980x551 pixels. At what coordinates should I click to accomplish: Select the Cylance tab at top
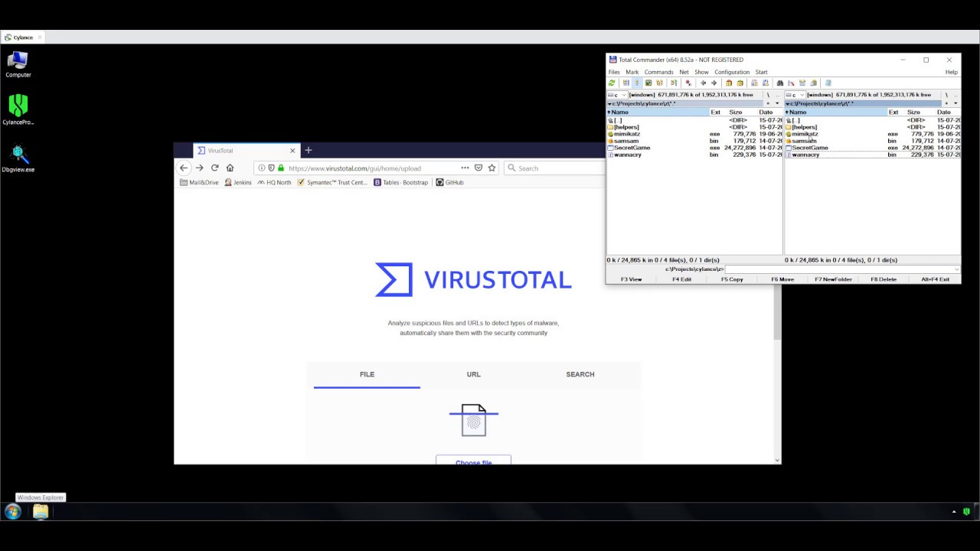23,37
